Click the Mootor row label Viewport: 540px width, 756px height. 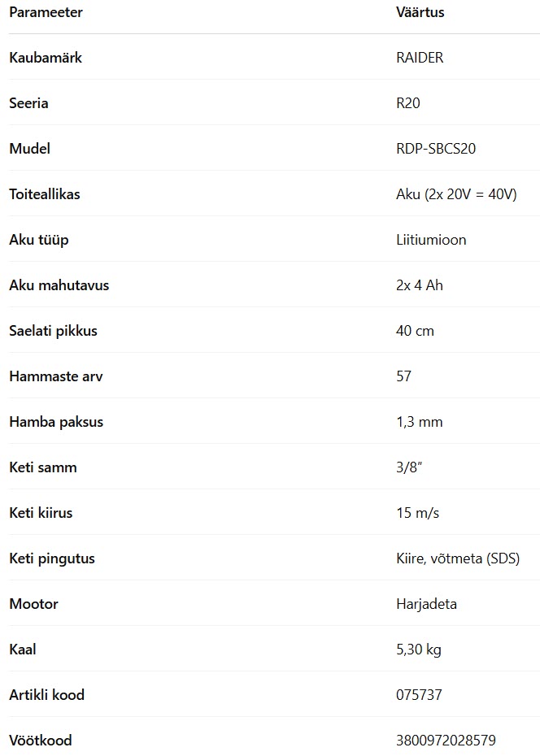point(34,604)
